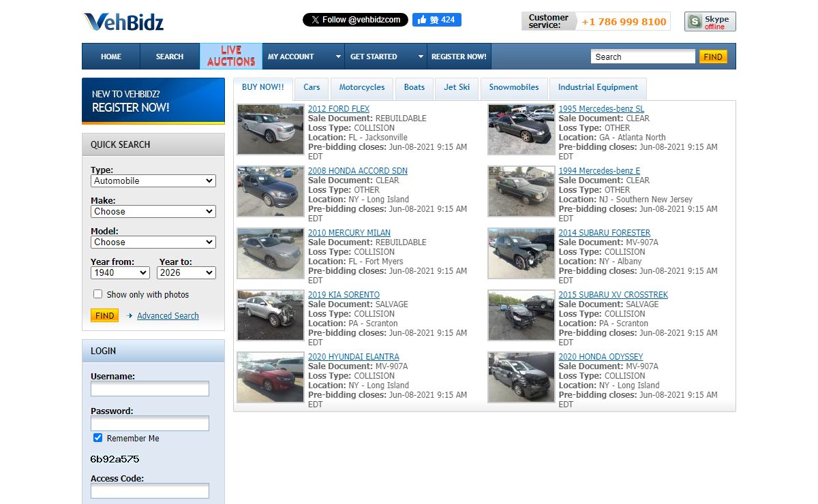Uncheck the Remember Me checkbox
This screenshot has height=504, width=818.
click(98, 438)
